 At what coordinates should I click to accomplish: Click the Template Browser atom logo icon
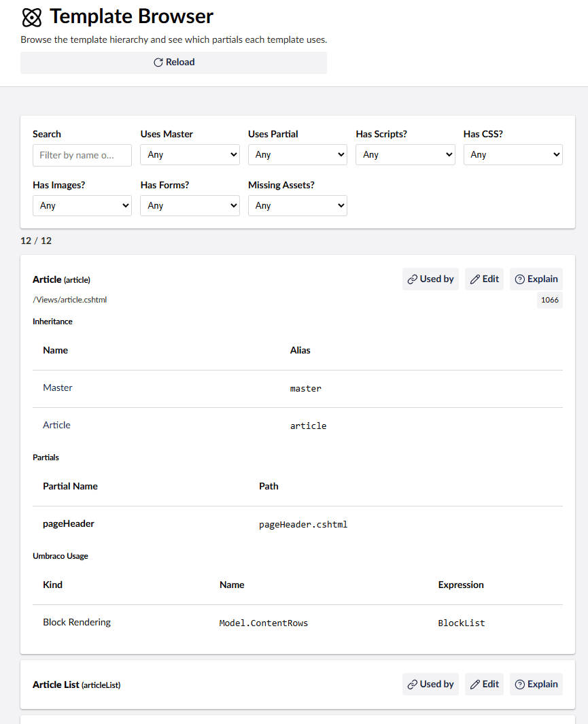pos(32,18)
